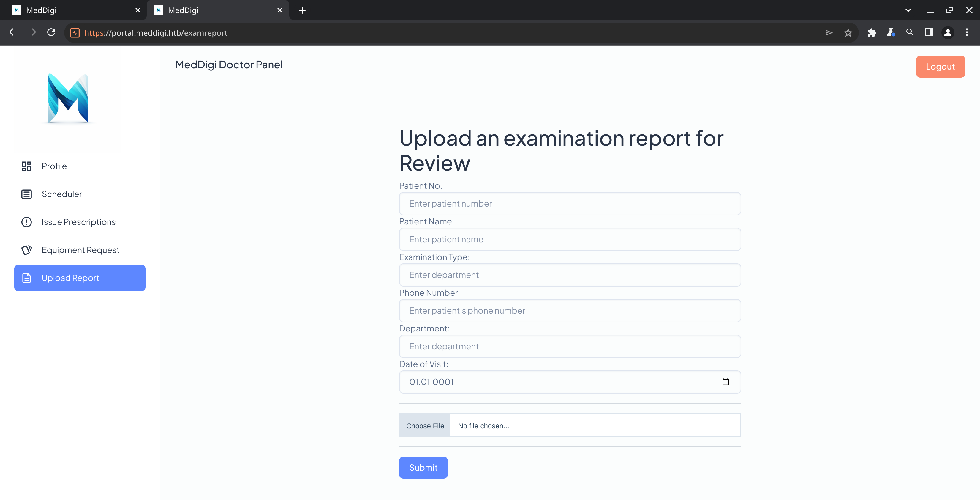The width and height of the screenshot is (980, 500).
Task: Close the second MedDigi tab
Action: coord(280,10)
